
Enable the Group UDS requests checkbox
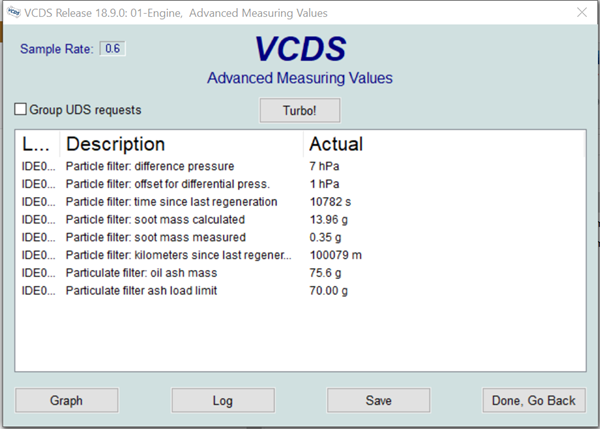[21, 110]
